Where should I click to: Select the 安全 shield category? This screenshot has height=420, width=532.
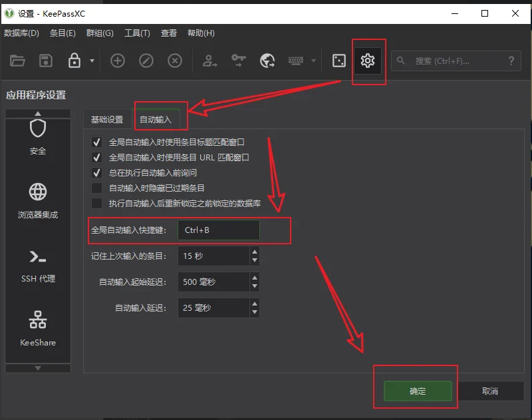[38, 138]
